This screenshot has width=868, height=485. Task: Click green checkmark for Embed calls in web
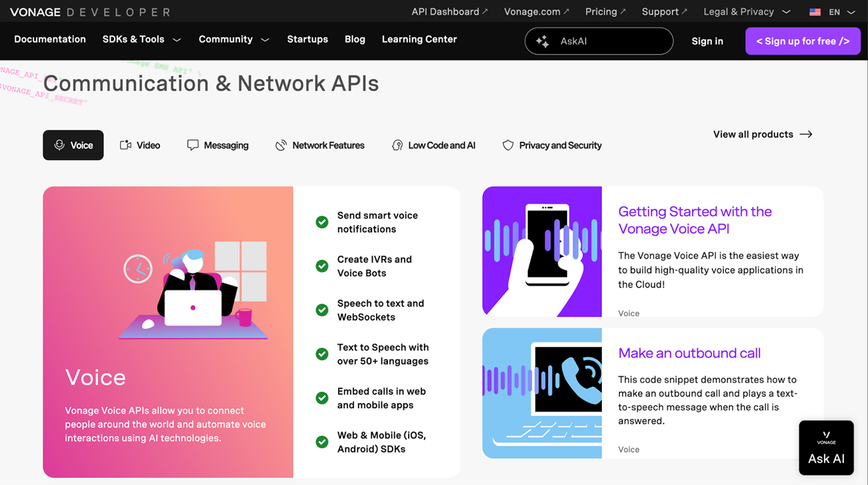coord(322,398)
